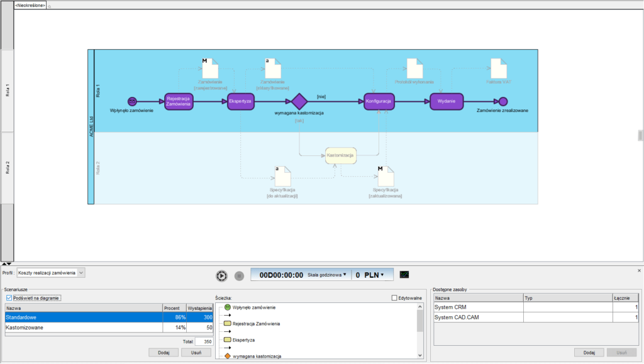The width and height of the screenshot is (644, 364).
Task: Select the 'Wydanie' task node
Action: click(447, 101)
